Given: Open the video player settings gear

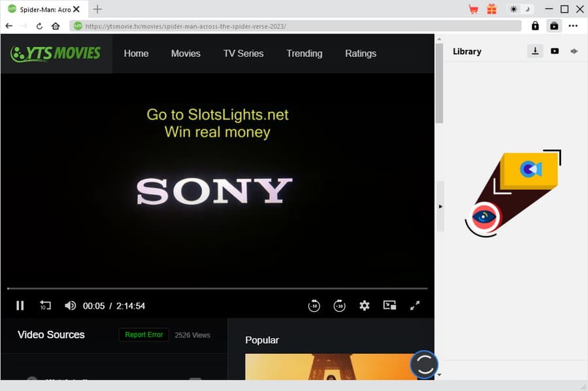Looking at the screenshot, I should [x=365, y=305].
